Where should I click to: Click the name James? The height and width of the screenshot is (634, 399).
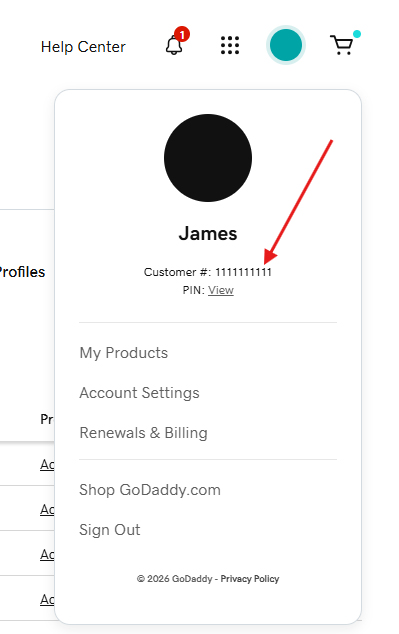click(208, 233)
